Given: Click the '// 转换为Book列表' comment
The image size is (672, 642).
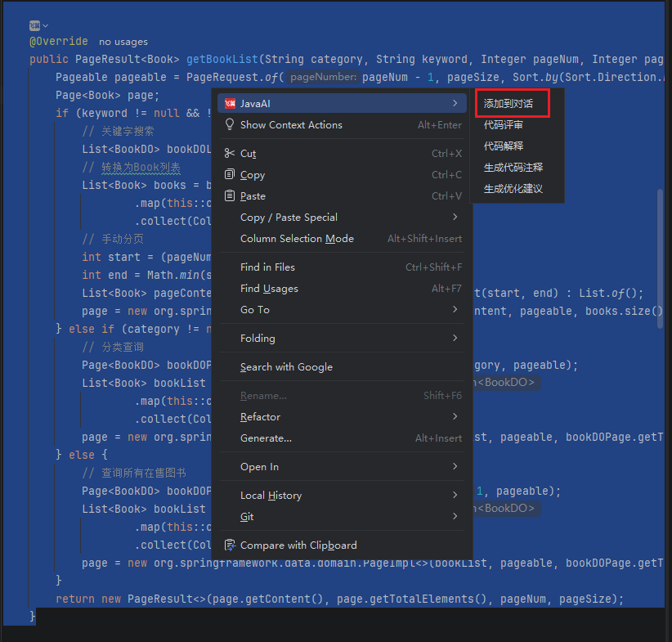Looking at the screenshot, I should 132,168.
